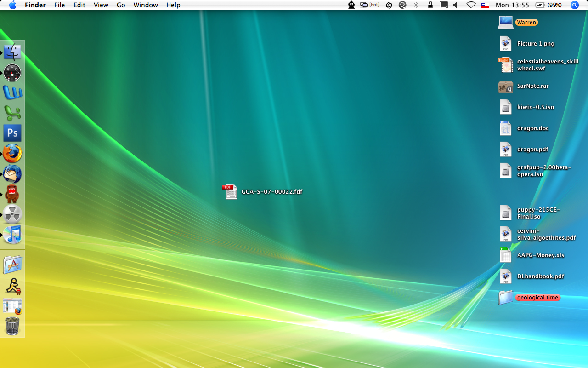Open Microsoft Word in the dock

coord(12,92)
